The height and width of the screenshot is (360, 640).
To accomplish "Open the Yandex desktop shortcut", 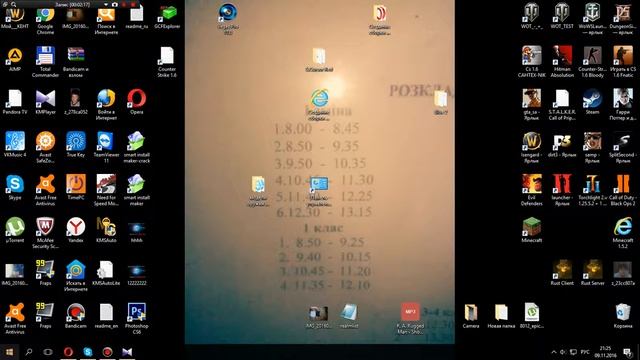I will tap(76, 230).
